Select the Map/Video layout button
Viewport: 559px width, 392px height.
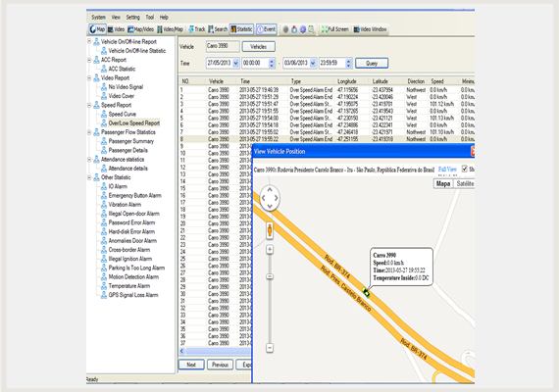(141, 29)
